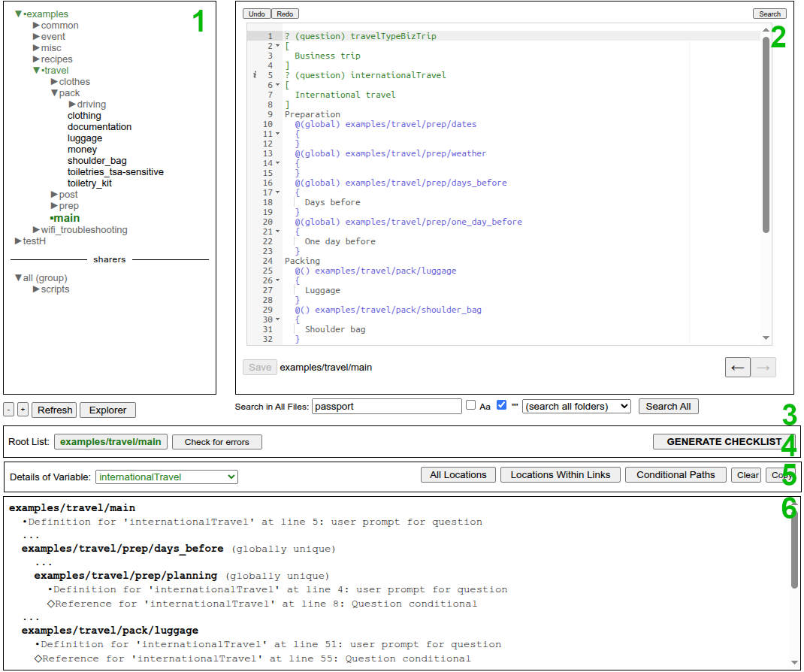Click the editor scrollbar down arrow
The height and width of the screenshot is (672, 804).
pos(766,338)
